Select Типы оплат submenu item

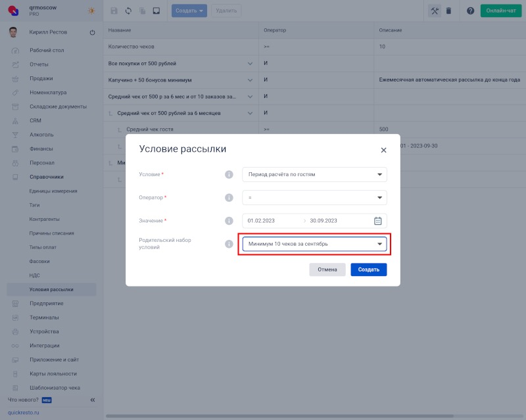pyautogui.click(x=43, y=247)
